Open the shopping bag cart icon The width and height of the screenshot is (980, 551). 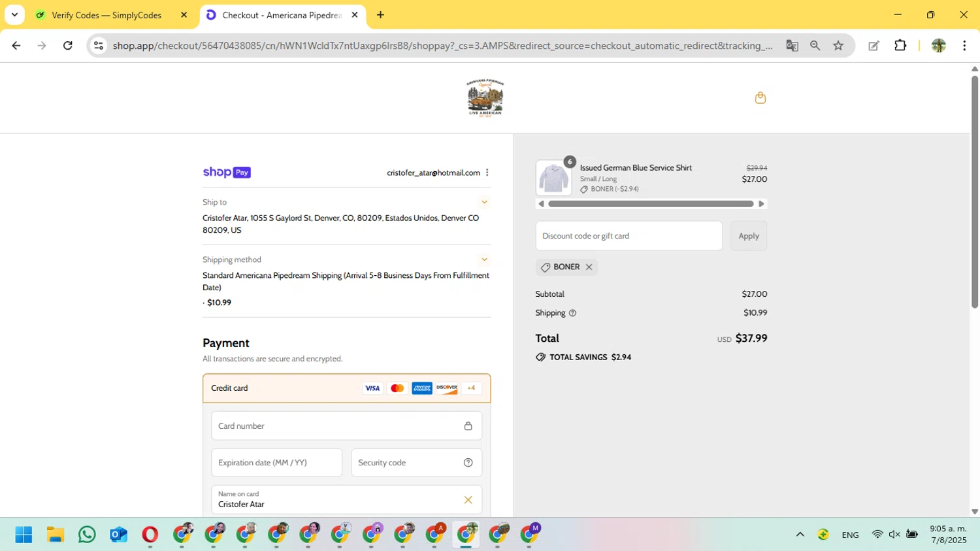click(760, 98)
